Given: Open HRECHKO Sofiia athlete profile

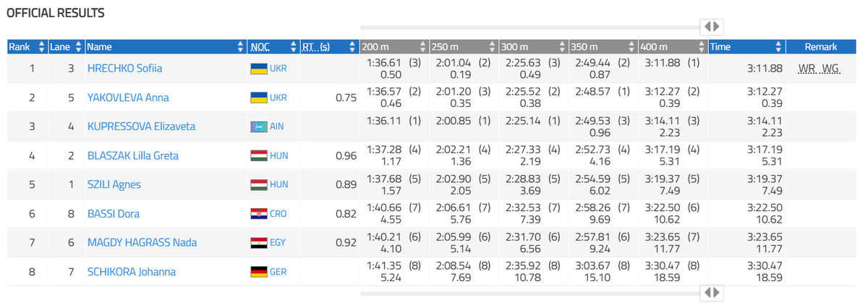Looking at the screenshot, I should [124, 69].
